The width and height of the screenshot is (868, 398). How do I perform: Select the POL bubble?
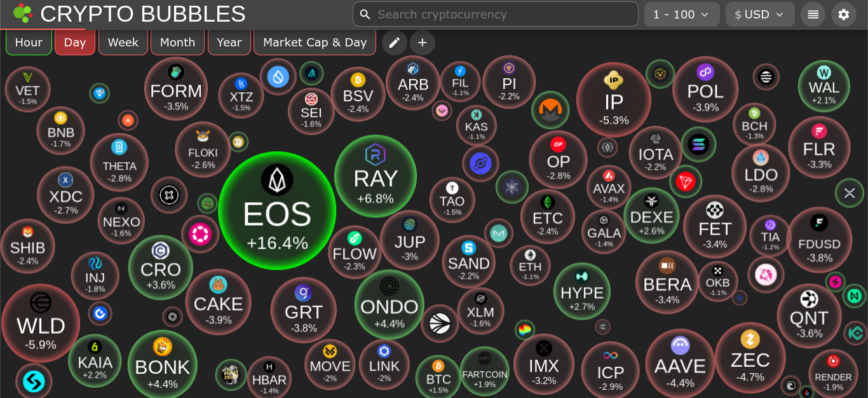(705, 89)
